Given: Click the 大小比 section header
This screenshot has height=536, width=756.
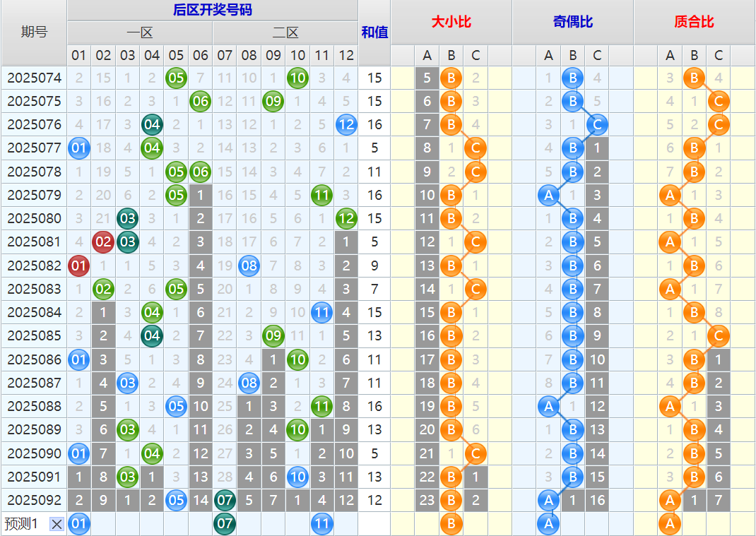Looking at the screenshot, I should click(451, 22).
